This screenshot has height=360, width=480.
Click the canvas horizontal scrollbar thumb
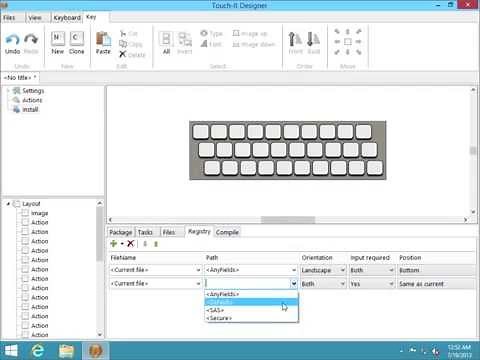(288, 220)
